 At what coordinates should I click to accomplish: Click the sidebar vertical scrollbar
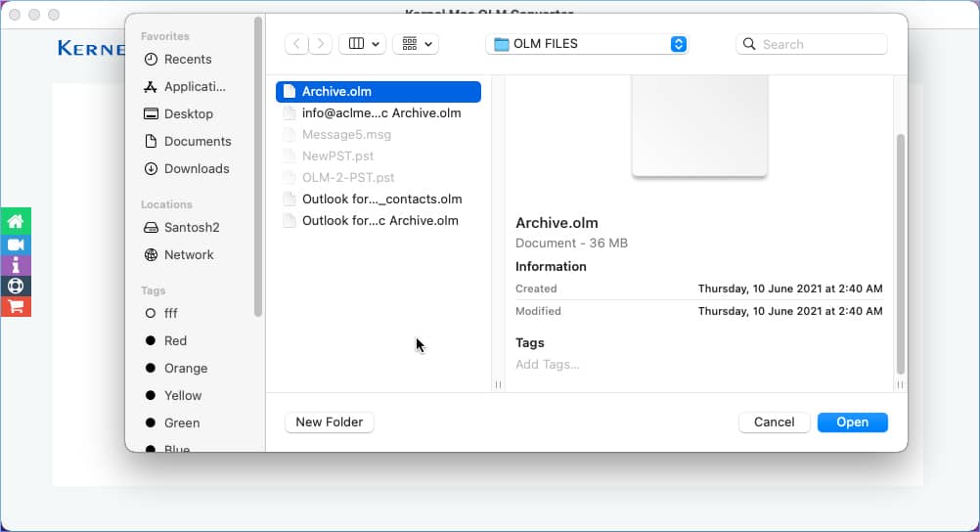[x=257, y=167]
